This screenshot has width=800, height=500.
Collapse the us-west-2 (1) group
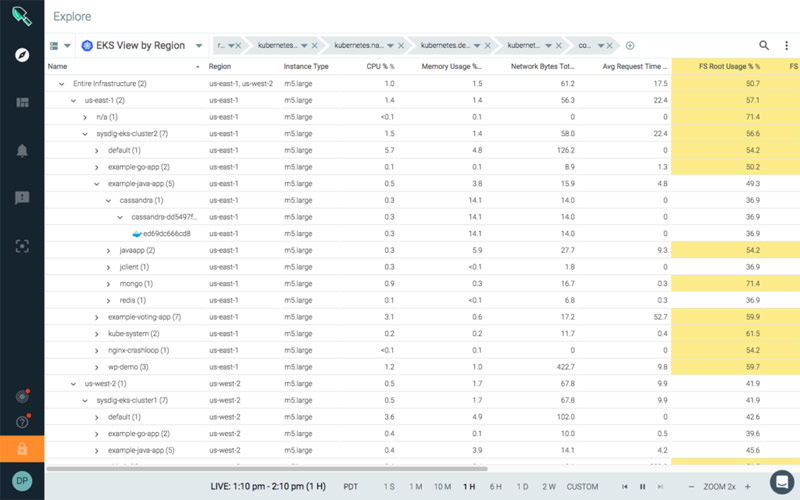(x=73, y=384)
